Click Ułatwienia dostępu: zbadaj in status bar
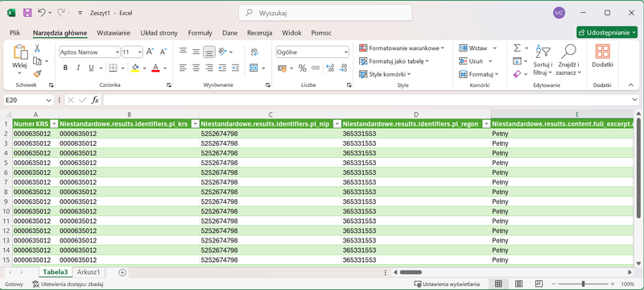644x290 pixels. (68, 284)
